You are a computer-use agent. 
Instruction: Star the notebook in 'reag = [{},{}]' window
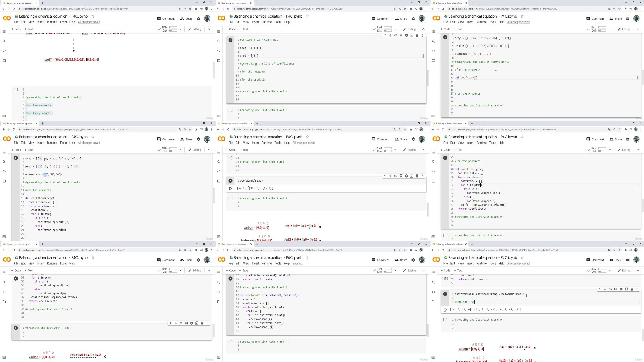[x=307, y=16]
